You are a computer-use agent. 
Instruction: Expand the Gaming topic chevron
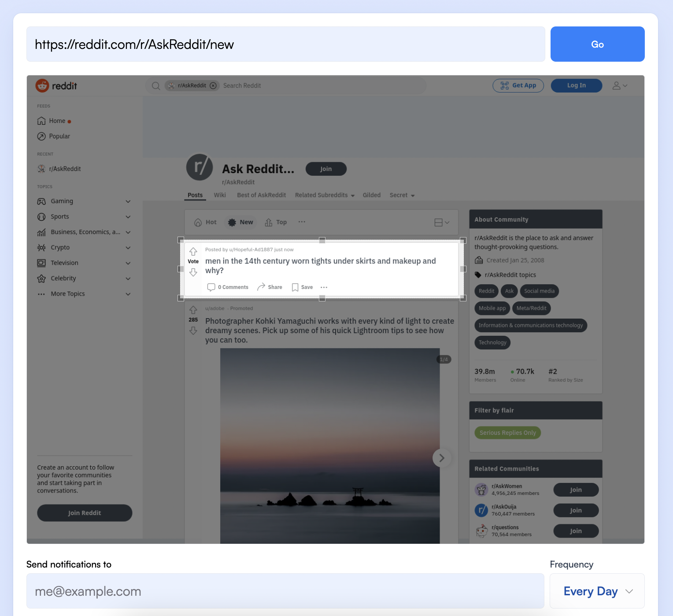tap(128, 201)
